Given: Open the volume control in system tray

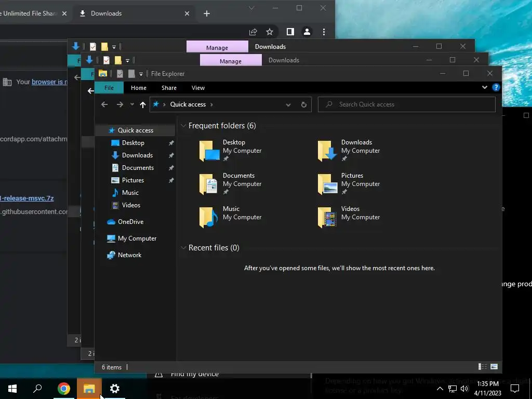Looking at the screenshot, I should click(x=465, y=389).
